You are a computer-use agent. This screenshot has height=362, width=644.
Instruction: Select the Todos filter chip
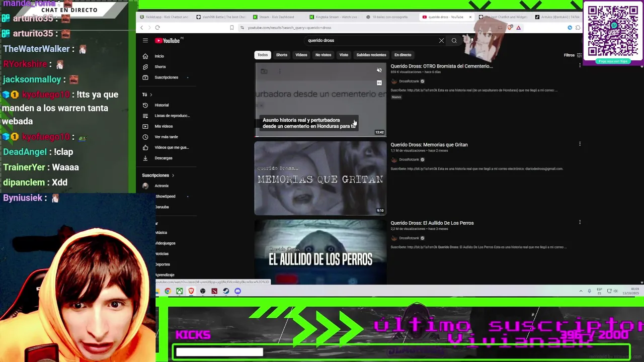[x=263, y=55]
